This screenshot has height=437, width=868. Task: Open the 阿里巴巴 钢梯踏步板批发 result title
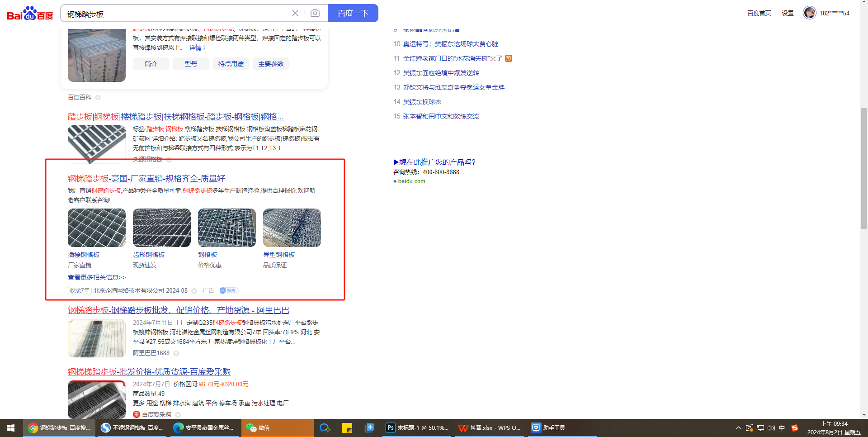click(179, 310)
